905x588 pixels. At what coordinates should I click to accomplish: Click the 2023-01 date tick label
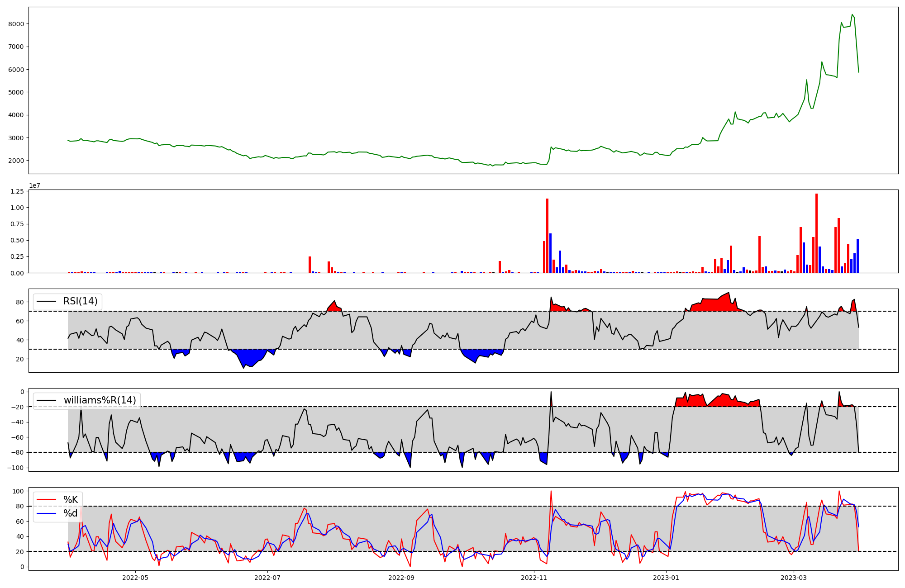(667, 578)
